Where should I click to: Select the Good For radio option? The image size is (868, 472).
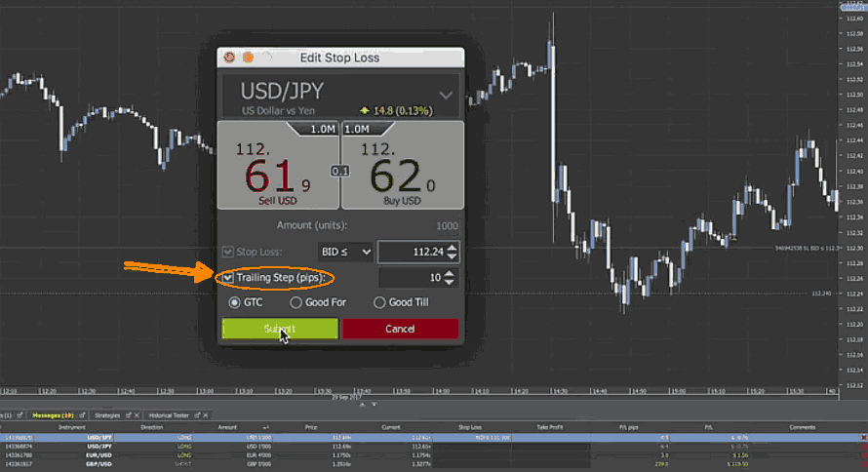click(x=296, y=302)
